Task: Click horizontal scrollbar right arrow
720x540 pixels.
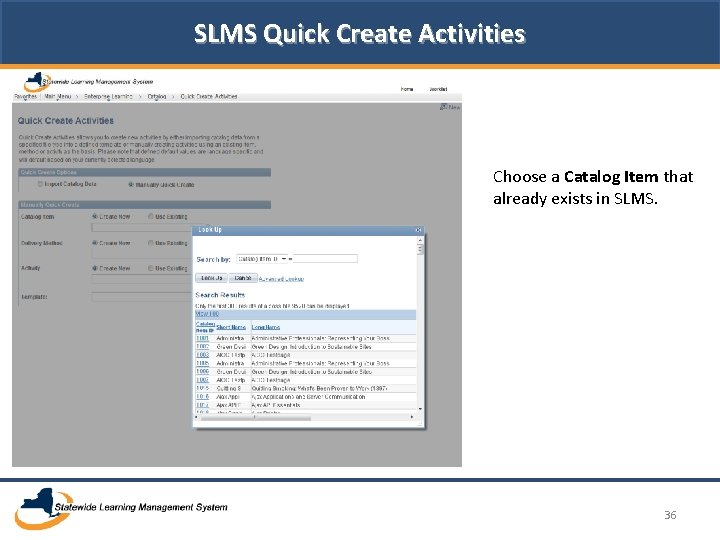Action: click(x=412, y=417)
